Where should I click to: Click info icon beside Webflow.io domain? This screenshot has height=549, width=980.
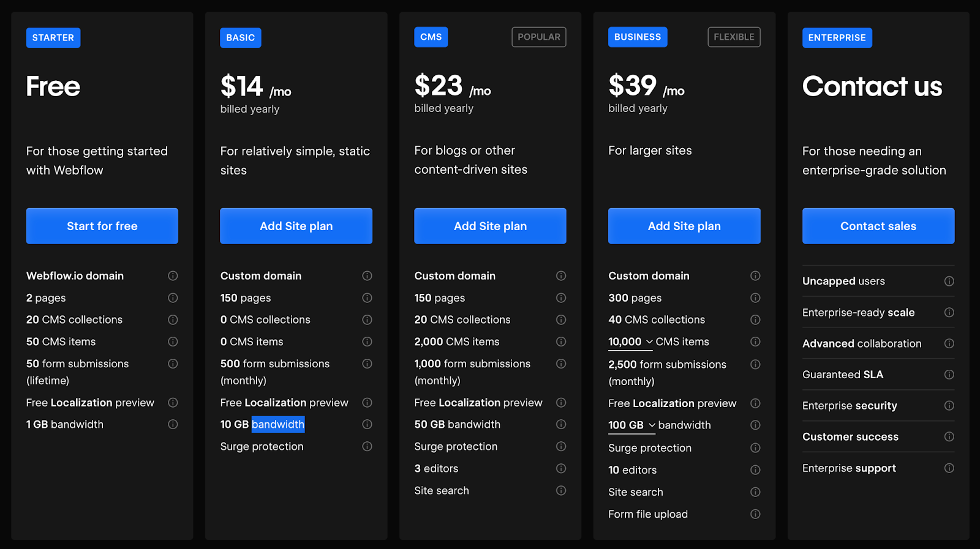(173, 276)
